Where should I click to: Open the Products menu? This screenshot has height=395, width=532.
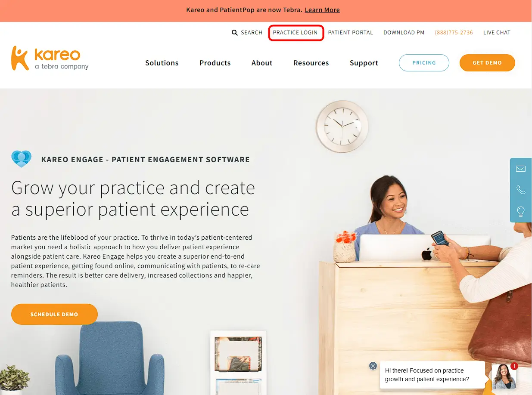[215, 63]
